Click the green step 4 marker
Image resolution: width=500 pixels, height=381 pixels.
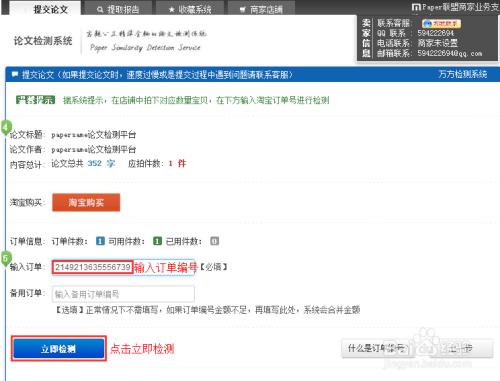tap(6, 128)
